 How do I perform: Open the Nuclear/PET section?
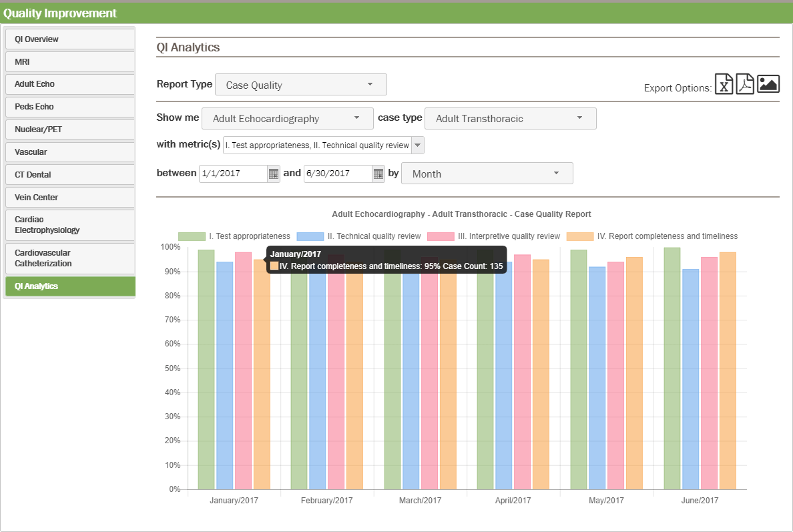click(x=69, y=129)
